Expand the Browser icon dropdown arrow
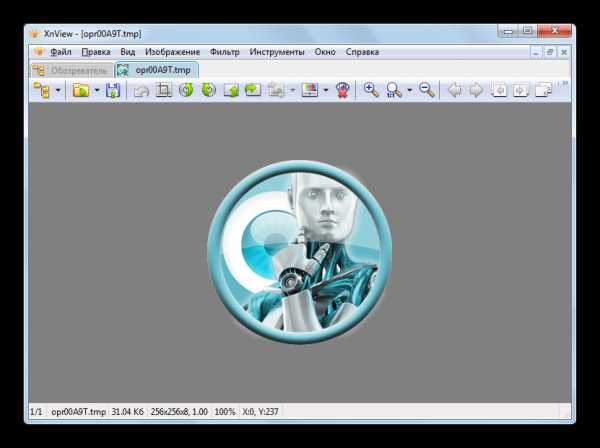Viewport: 600px width, 448px height. click(x=58, y=90)
